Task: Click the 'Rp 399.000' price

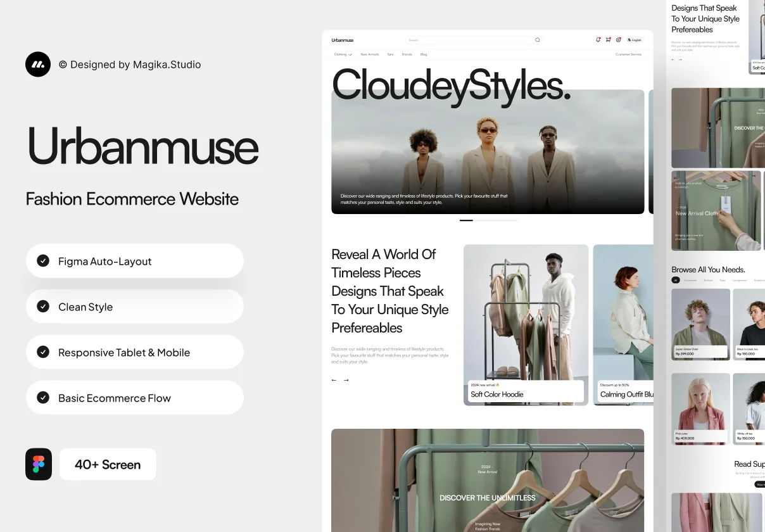Action: coord(685,354)
